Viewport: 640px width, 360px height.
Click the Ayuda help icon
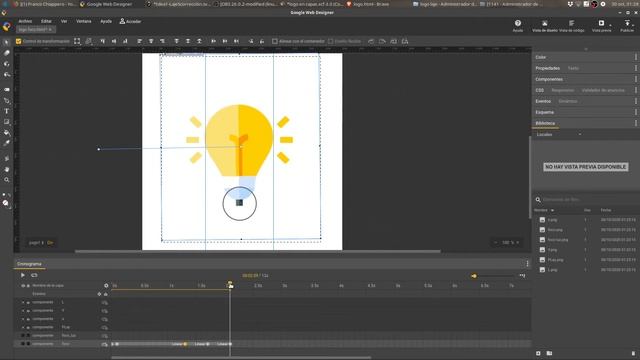click(518, 23)
